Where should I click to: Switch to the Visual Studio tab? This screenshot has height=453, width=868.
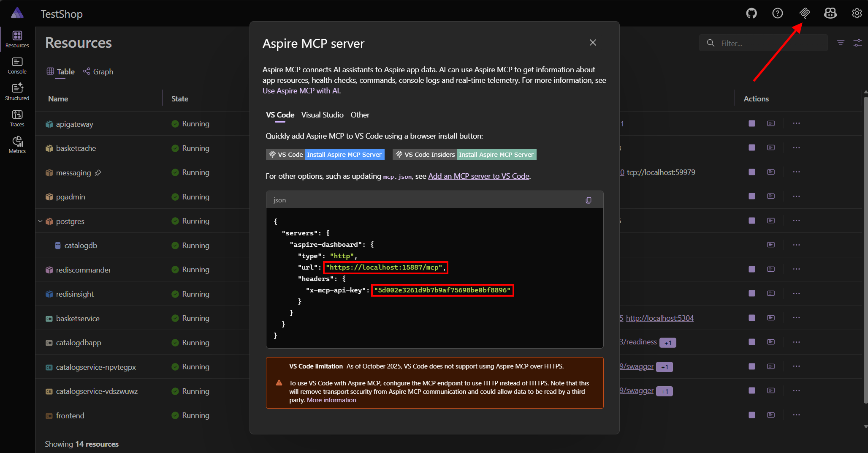[x=322, y=115]
